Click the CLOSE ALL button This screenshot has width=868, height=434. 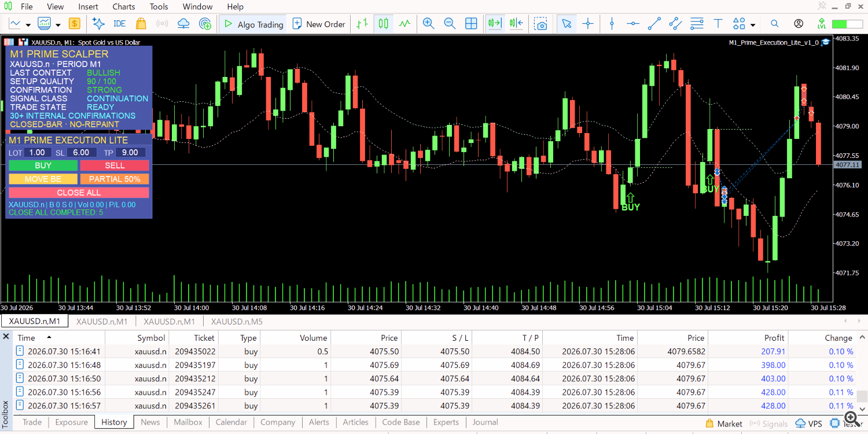point(79,192)
